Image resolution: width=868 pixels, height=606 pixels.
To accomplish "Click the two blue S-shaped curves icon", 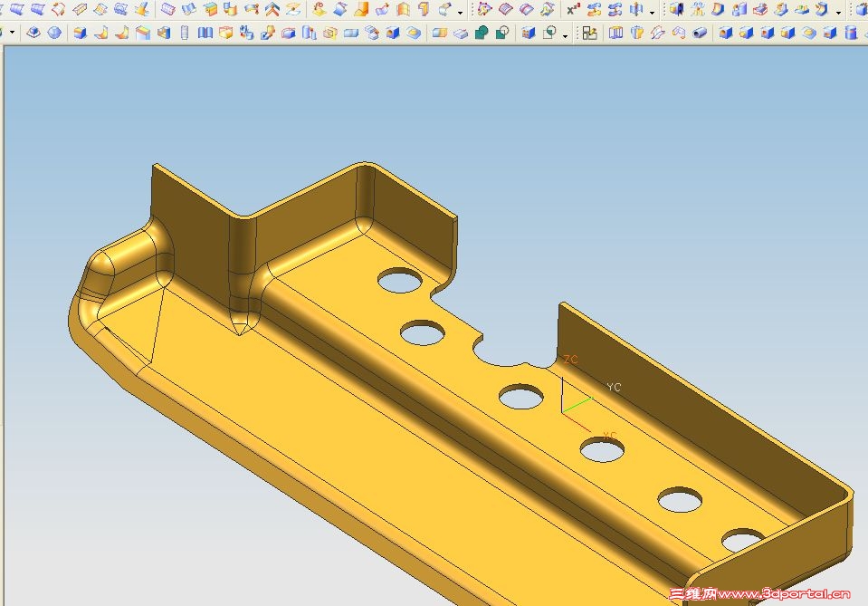I will click(615, 9).
